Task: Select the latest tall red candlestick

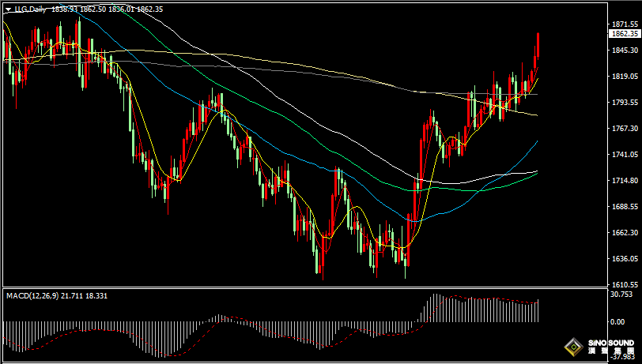Action: pyautogui.click(x=538, y=49)
